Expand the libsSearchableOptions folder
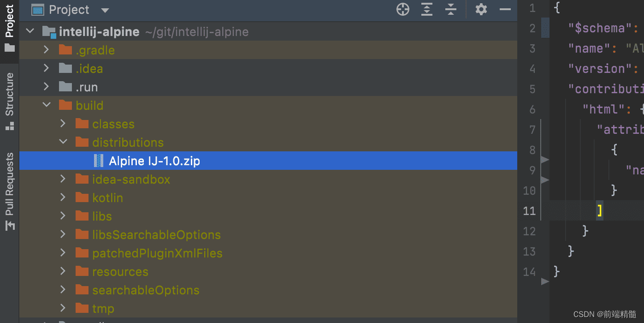Viewport: 644px width, 323px height. point(63,234)
